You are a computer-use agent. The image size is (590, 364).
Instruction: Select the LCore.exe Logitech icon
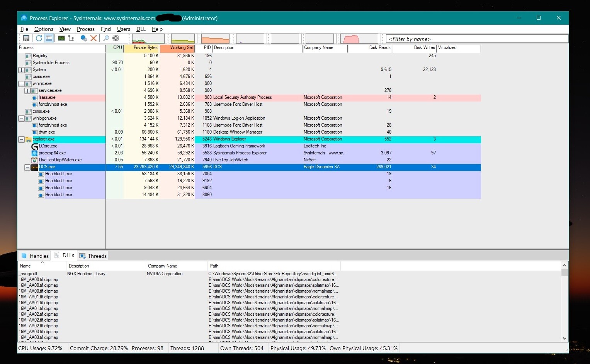(35, 146)
